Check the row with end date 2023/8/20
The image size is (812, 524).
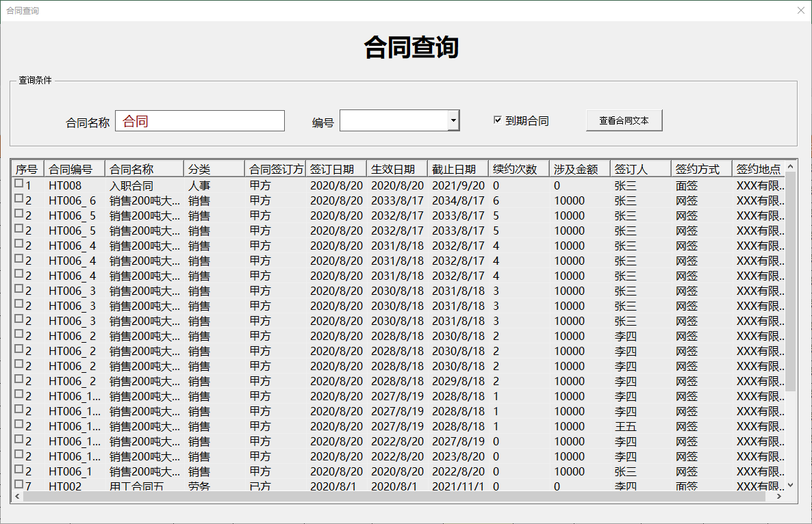click(x=19, y=454)
